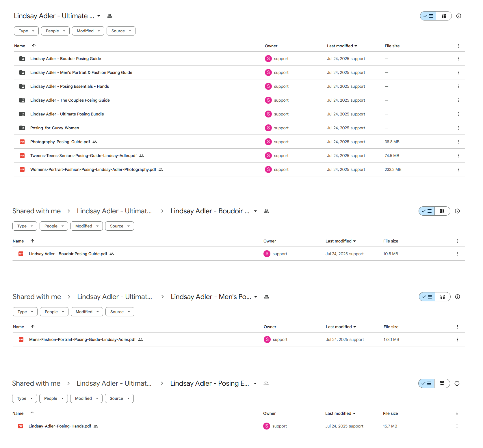Click 178.1 MB file size value
This screenshot has width=483, height=448.
coord(391,339)
